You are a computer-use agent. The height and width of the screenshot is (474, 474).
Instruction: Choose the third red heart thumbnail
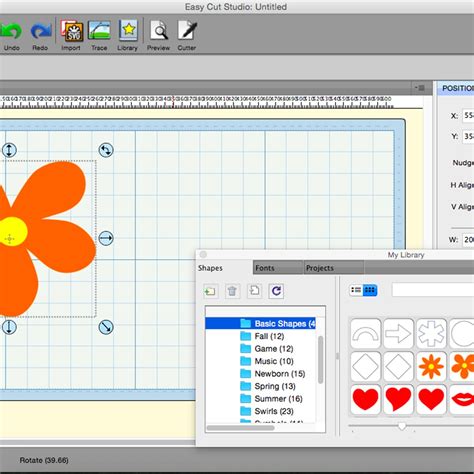coord(431,399)
